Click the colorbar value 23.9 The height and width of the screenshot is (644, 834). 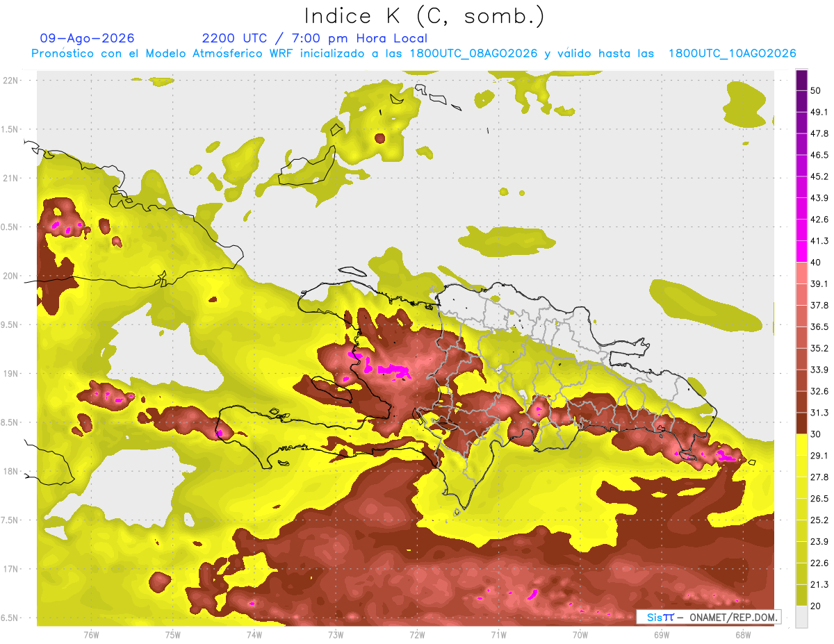(x=819, y=542)
